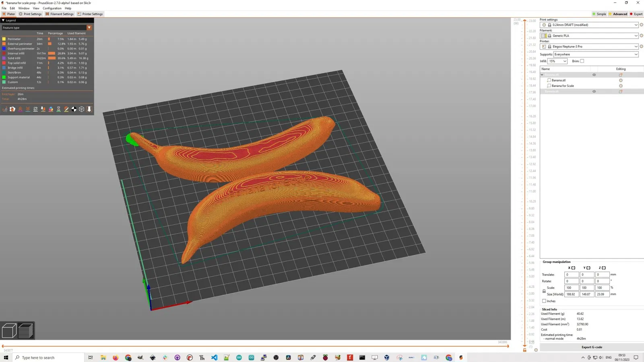Click the Translate X input field
This screenshot has width=644, height=362.
572,275
